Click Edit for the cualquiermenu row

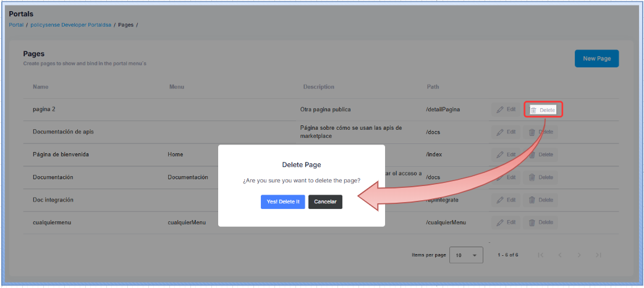click(x=506, y=222)
